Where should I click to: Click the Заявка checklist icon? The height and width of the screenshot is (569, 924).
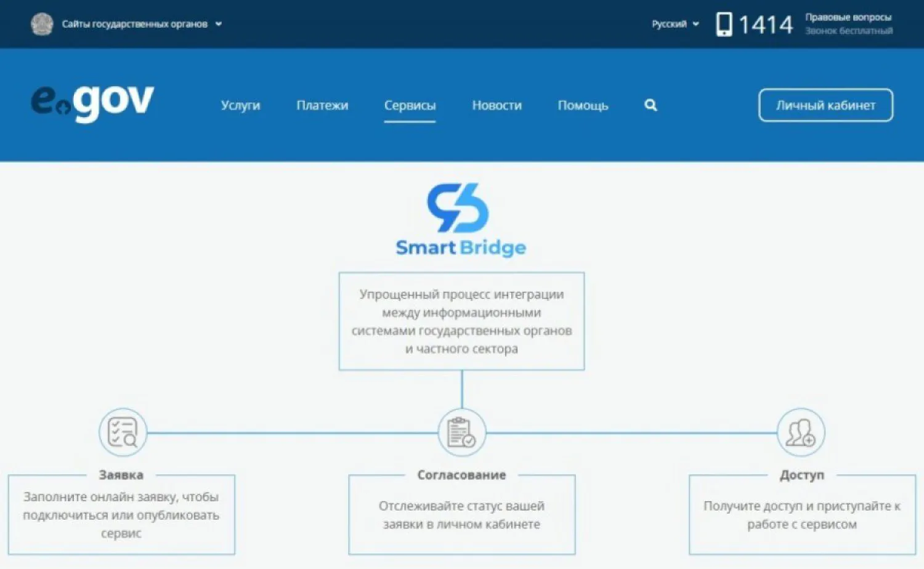click(123, 432)
